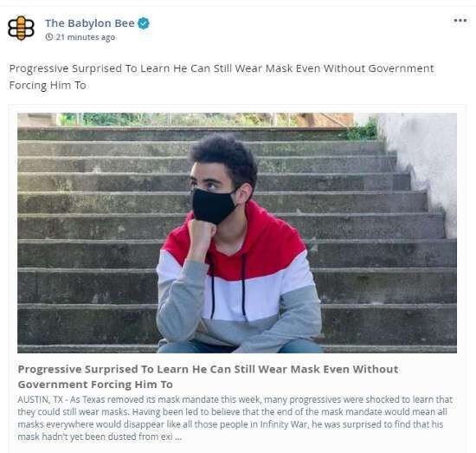This screenshot has height=453, width=476.
Task: Select the post caption's first line of text
Action: (222, 68)
